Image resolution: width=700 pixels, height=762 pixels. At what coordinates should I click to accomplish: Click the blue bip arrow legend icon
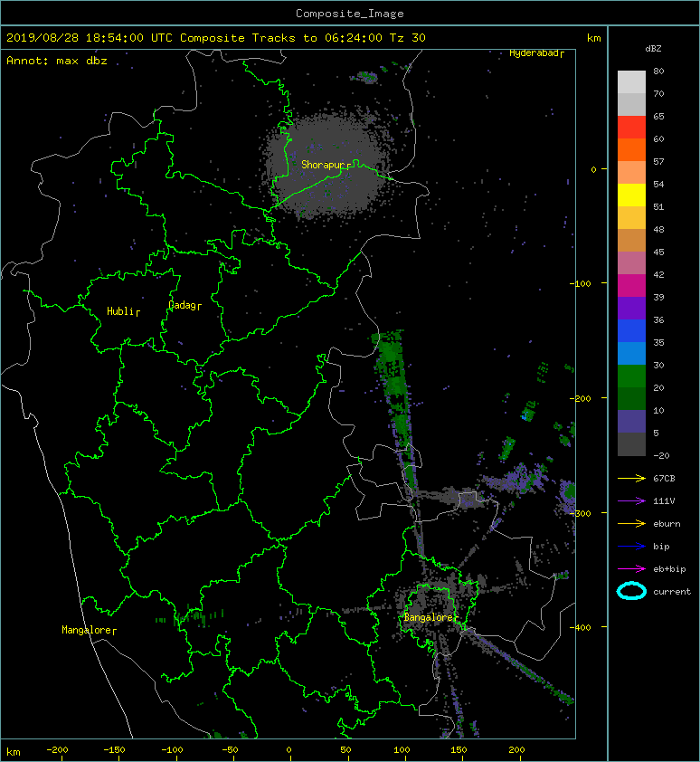coord(631,547)
